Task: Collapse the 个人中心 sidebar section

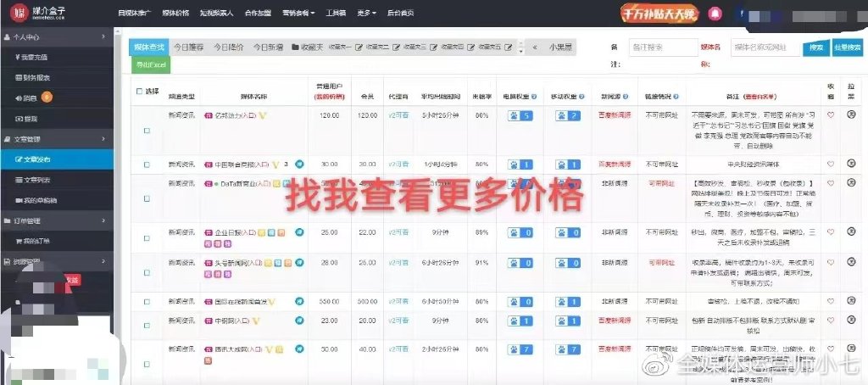Action: tap(57, 37)
